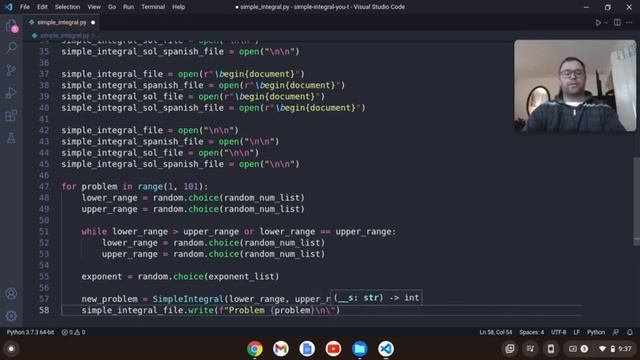640x360 pixels.
Task: Change indentation via Spaces: 4
Action: point(531,332)
